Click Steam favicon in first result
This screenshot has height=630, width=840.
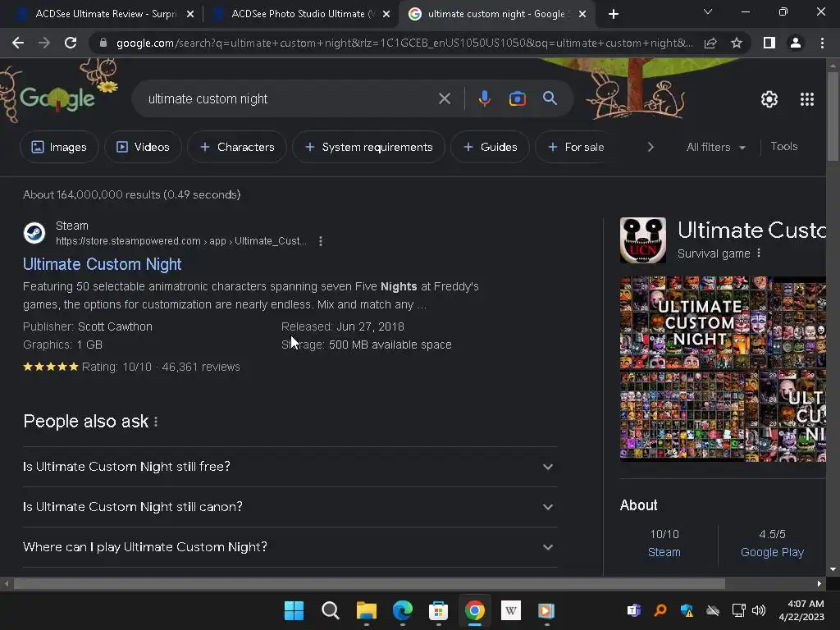[34, 233]
